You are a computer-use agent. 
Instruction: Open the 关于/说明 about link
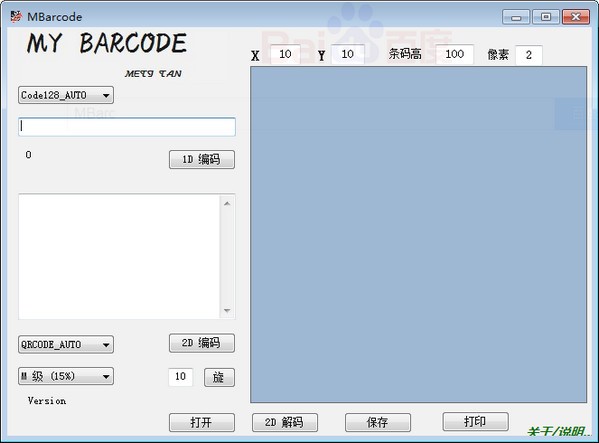click(x=559, y=432)
